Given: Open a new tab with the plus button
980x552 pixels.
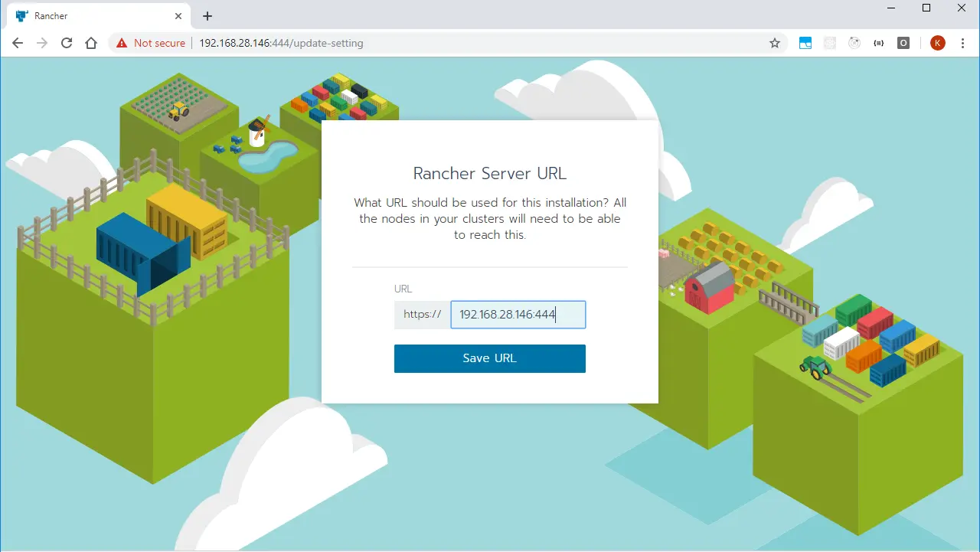Looking at the screenshot, I should coord(207,16).
